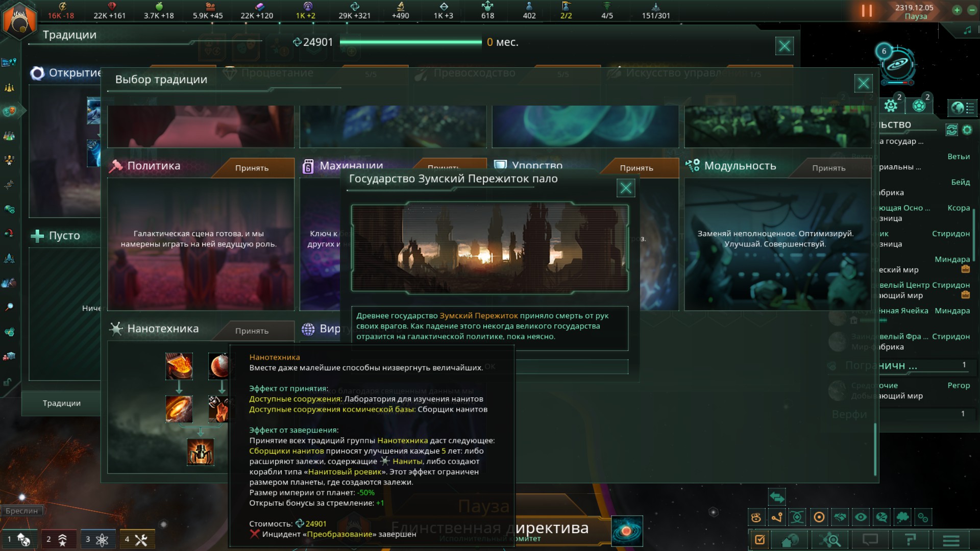Open the Government crown icon in the left sidebar
980x551 pixels.
click(9, 87)
